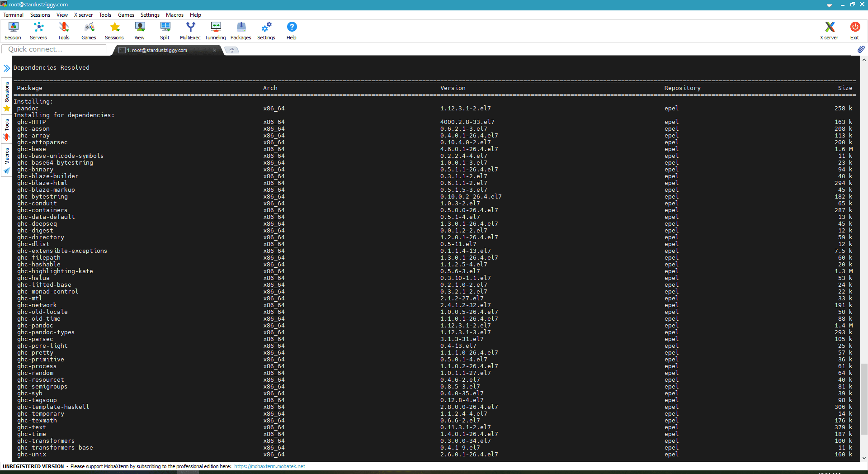Click the ghc-template-haskell package name
The width and height of the screenshot is (868, 474).
pyautogui.click(x=53, y=407)
